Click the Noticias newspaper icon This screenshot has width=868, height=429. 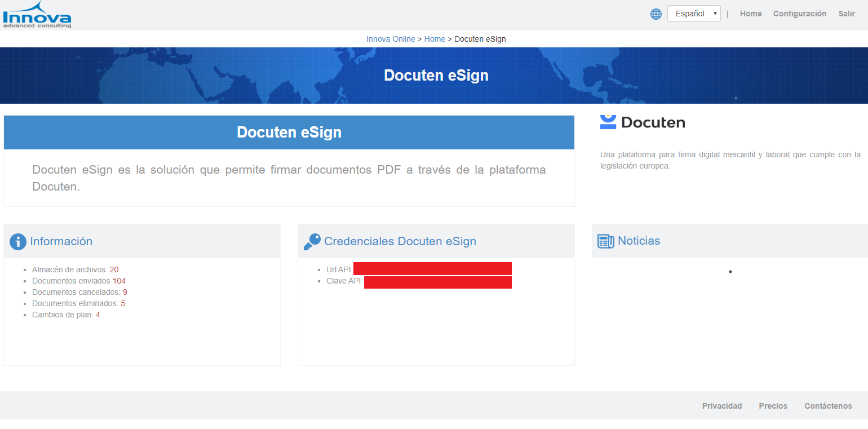tap(606, 241)
